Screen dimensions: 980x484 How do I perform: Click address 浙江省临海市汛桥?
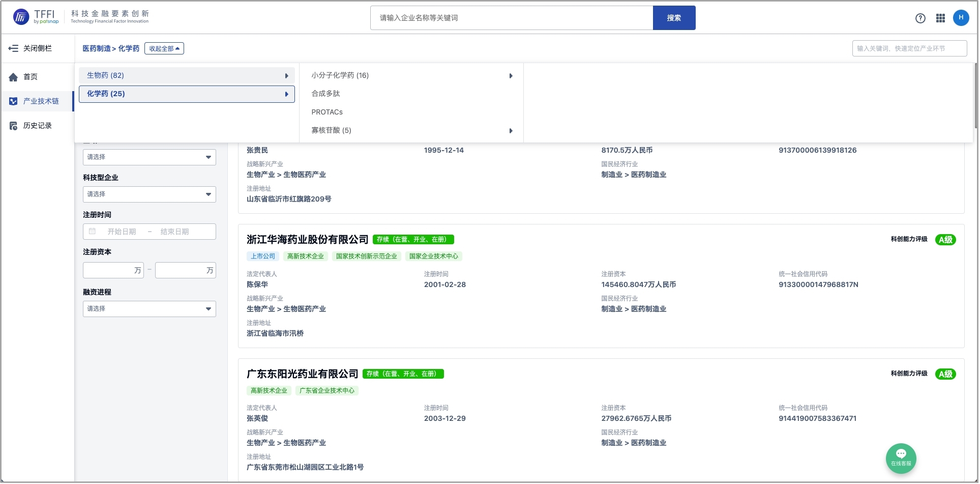275,333
